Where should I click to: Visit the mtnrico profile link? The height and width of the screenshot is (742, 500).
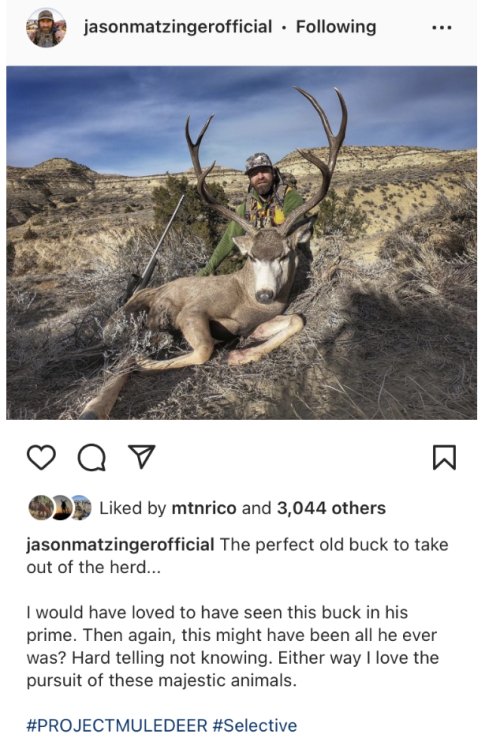203,508
